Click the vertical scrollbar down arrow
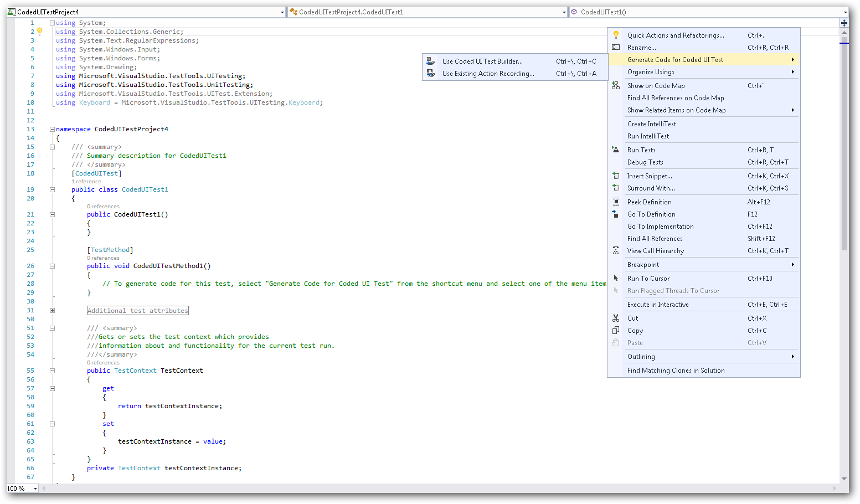Image resolution: width=860 pixels, height=504 pixels. tap(844, 479)
